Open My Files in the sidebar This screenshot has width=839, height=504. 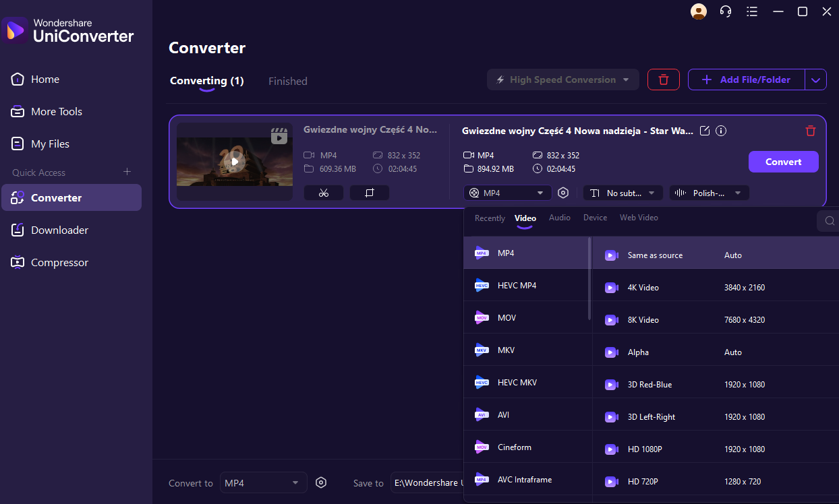pyautogui.click(x=71, y=144)
